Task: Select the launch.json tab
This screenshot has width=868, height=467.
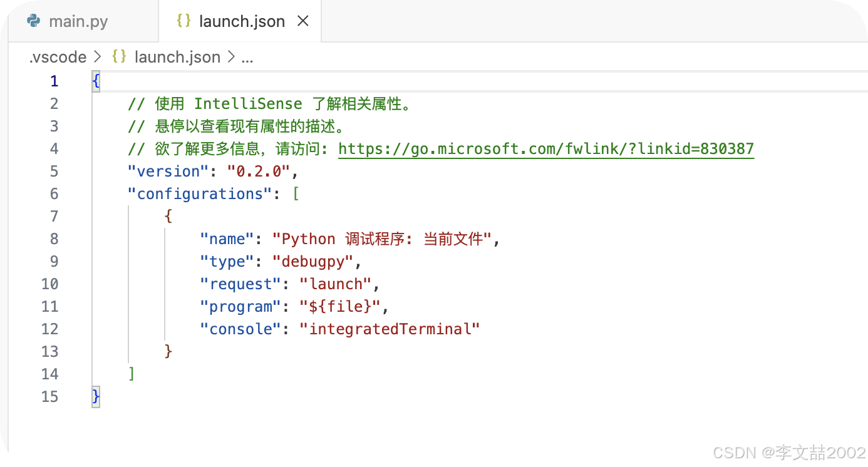Action: point(241,21)
